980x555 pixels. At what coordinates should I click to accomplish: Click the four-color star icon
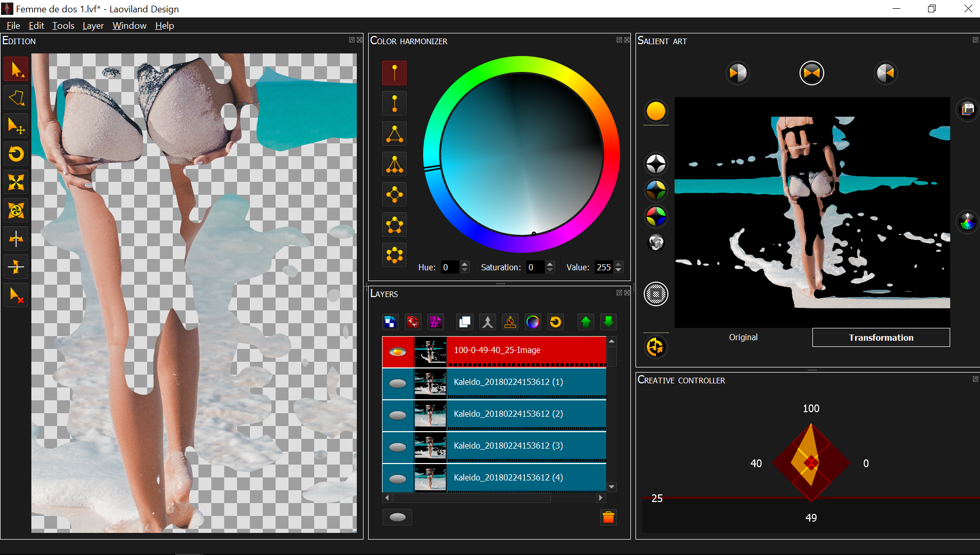coord(656,190)
